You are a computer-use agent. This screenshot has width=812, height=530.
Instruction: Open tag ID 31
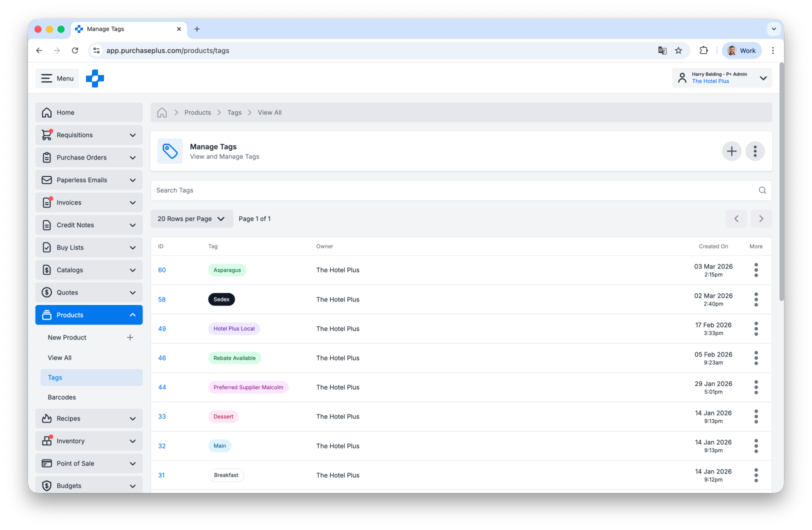click(161, 475)
